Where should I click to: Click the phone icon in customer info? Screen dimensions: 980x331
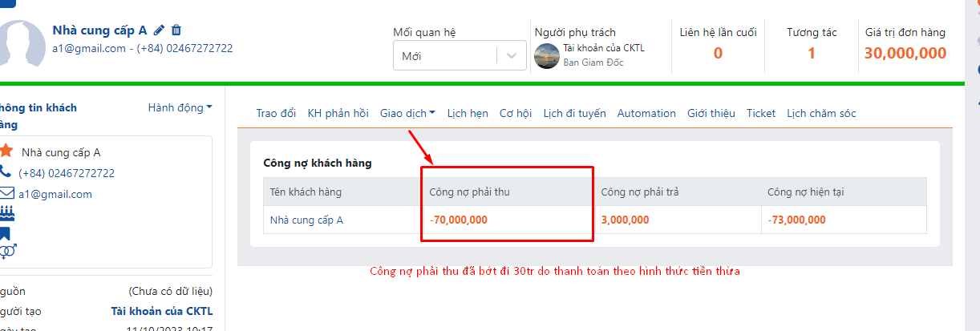[x=6, y=172]
